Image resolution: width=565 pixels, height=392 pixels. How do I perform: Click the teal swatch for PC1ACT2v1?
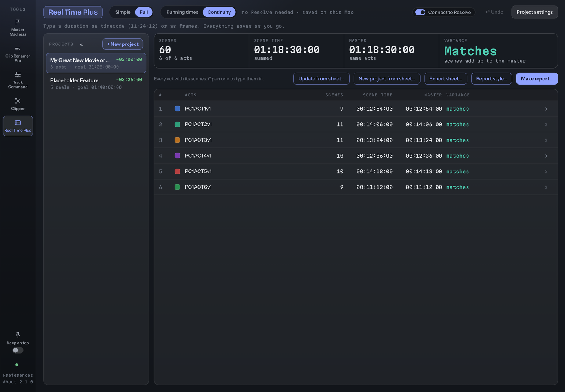[177, 124]
